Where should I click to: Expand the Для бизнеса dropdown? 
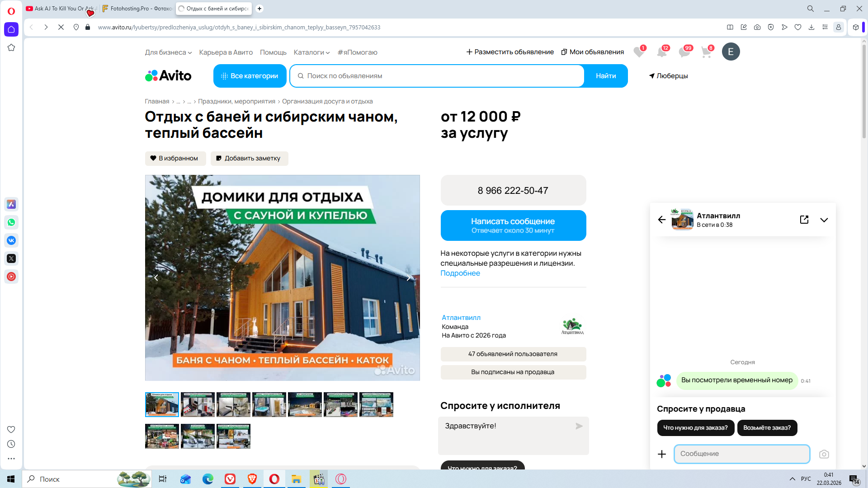(168, 52)
